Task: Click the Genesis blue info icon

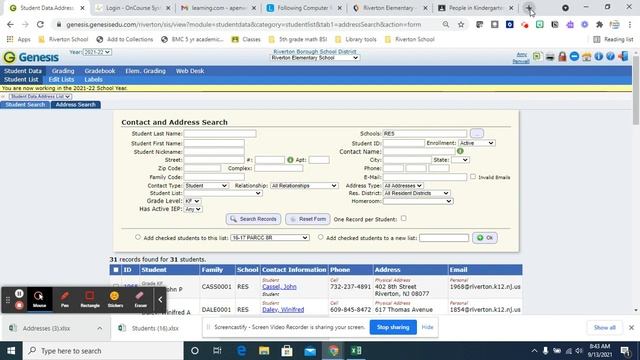Action: (x=598, y=56)
